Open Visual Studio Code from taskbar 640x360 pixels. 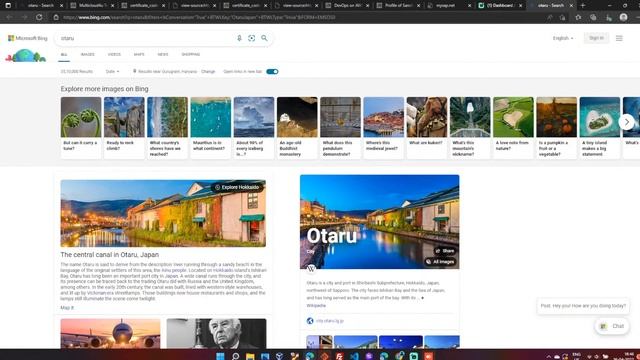coord(354,356)
